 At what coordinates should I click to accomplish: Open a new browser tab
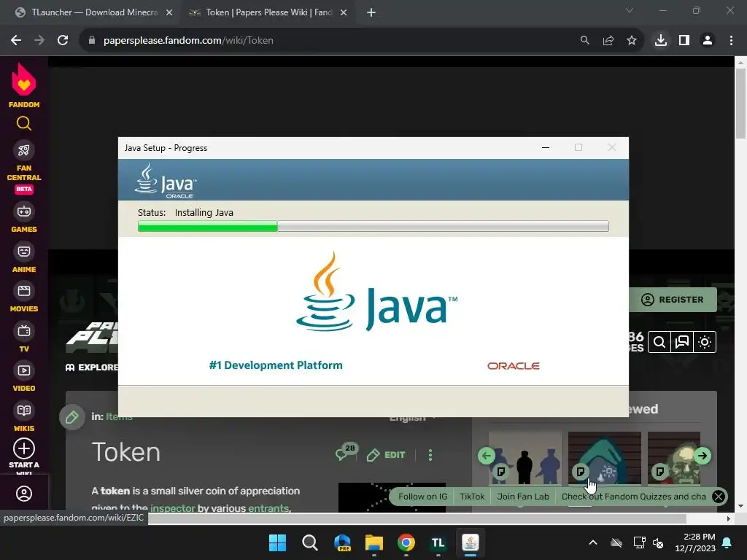click(x=371, y=13)
